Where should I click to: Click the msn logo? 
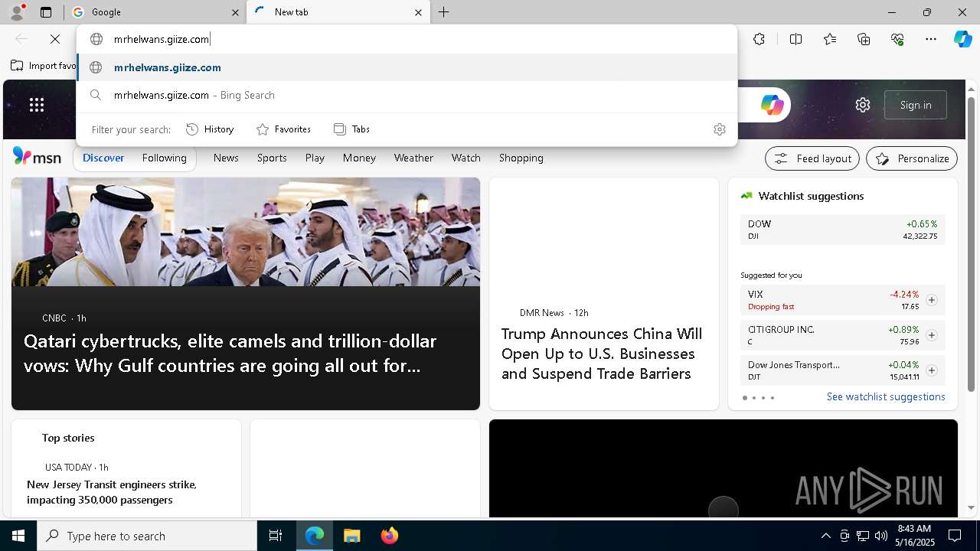[37, 157]
